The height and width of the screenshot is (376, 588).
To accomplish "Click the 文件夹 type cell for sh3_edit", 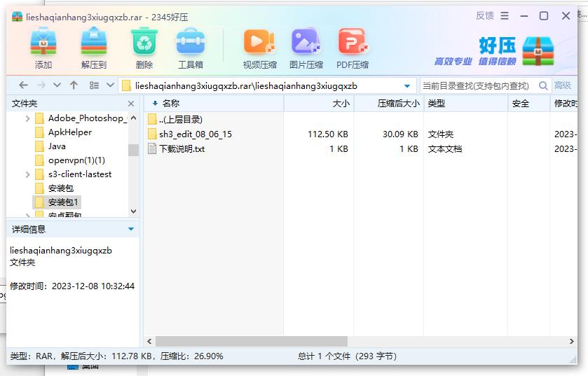I will click(x=441, y=134).
